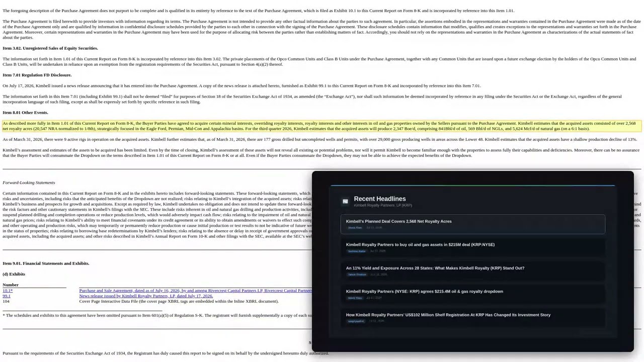Viewport: 644px width, 362px height.
Task: Open headline about US$102 Million Shelf Registration
Action: tap(473, 318)
